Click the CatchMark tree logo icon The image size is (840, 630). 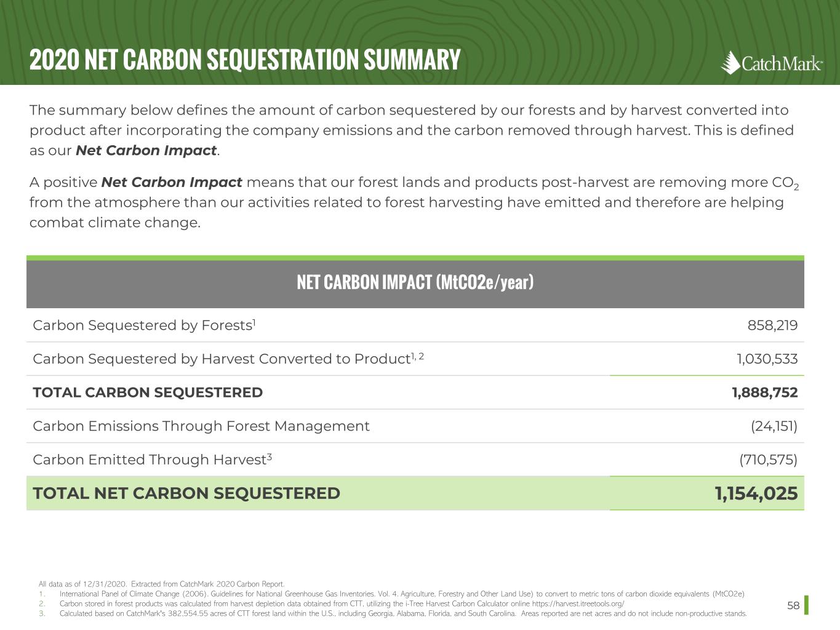pos(730,62)
